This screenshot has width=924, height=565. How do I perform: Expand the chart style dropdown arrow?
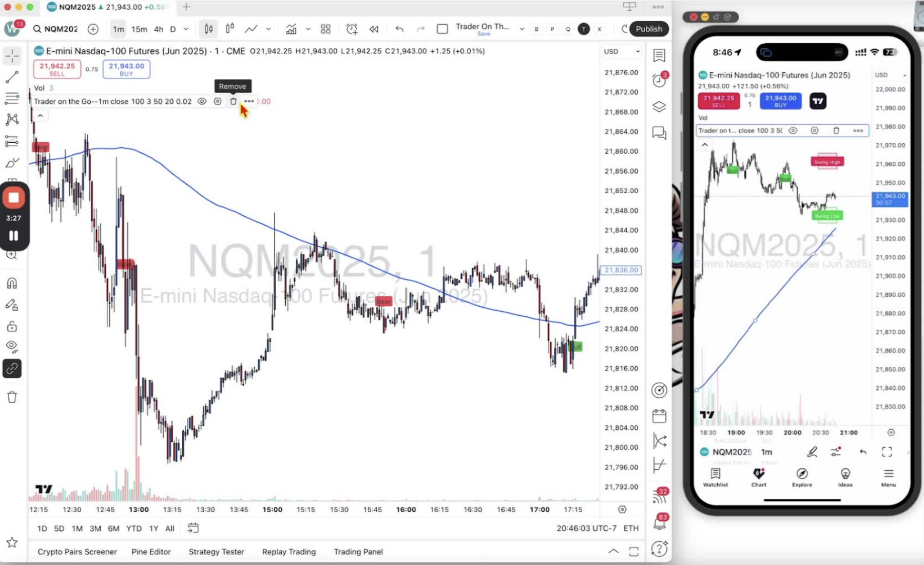pyautogui.click(x=268, y=29)
